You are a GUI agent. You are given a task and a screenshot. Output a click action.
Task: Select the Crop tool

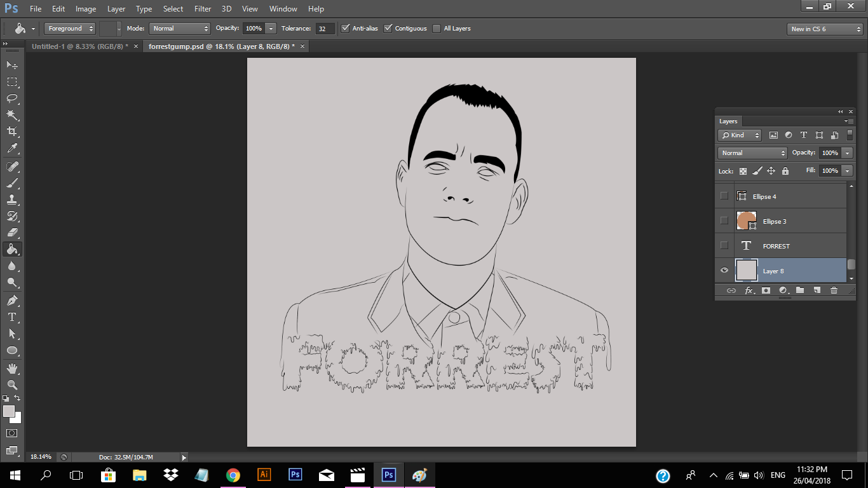(x=12, y=130)
